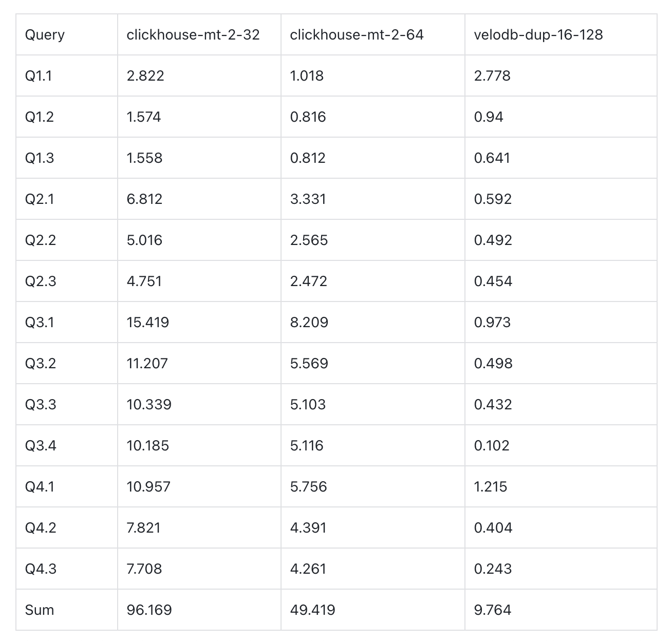Screen dimensions: 672x641
Task: Select the Sum row label
Action: pos(40,610)
